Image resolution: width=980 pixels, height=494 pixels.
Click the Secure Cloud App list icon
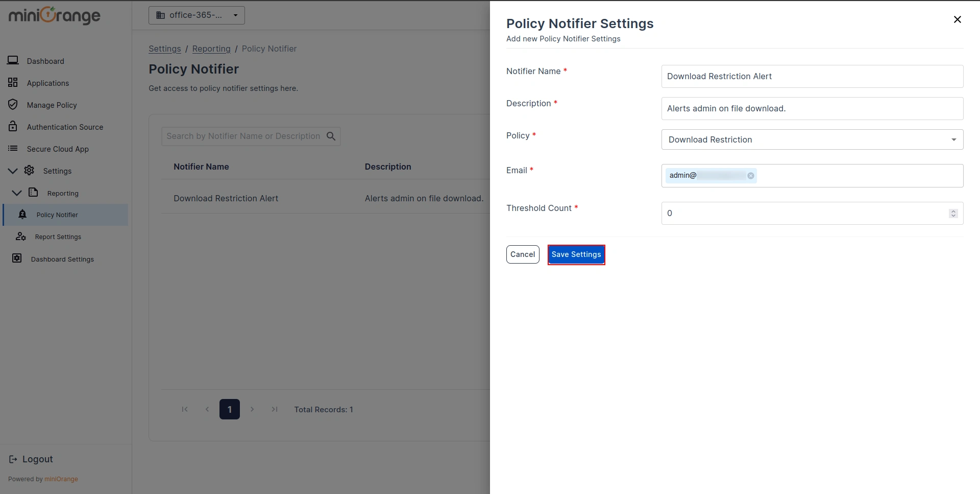click(x=13, y=149)
